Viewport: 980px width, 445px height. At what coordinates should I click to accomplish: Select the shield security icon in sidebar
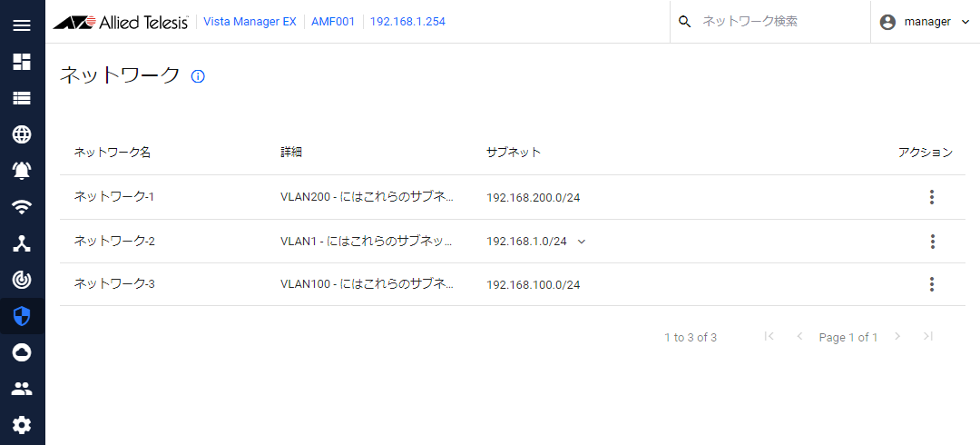pos(22,316)
